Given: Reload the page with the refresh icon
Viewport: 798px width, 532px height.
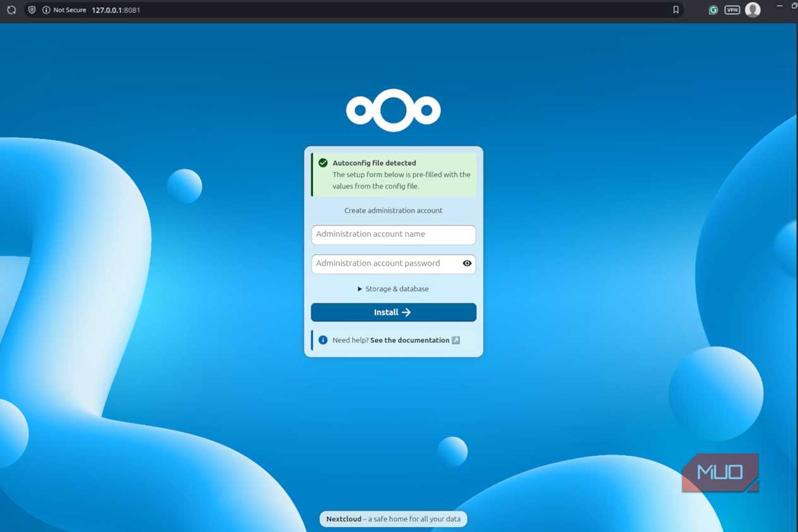Looking at the screenshot, I should (11, 10).
